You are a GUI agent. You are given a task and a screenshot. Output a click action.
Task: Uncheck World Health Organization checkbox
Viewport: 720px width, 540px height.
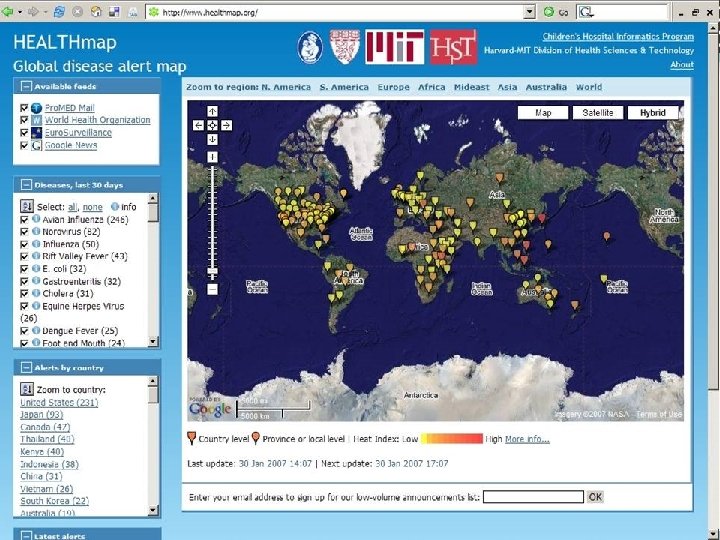(x=24, y=120)
